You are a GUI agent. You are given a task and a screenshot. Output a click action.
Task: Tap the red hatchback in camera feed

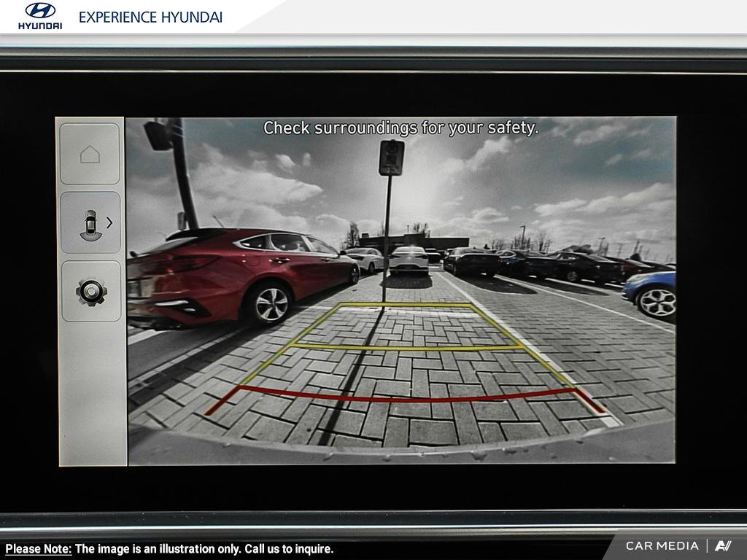click(233, 273)
